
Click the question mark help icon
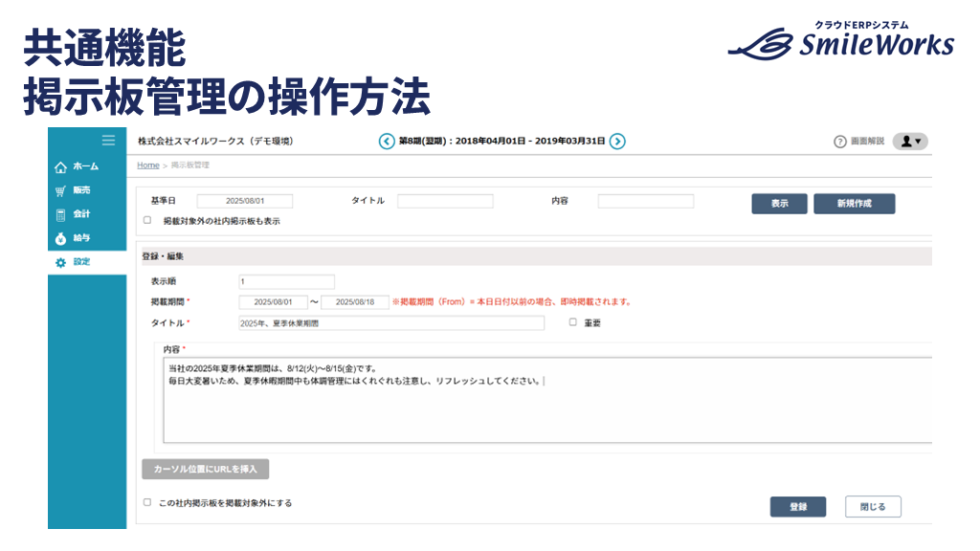[840, 142]
